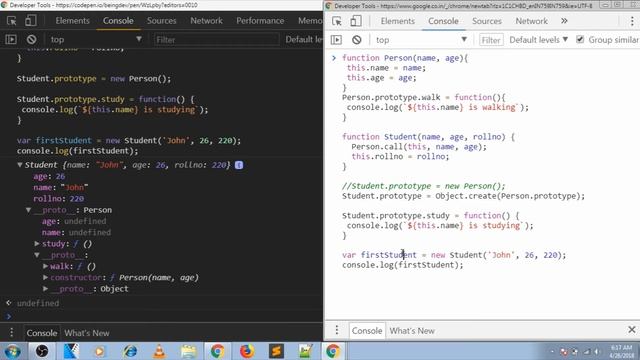Switch to first Chrome taskbar icon
Image resolution: width=640 pixels, height=360 pixels.
217,351
